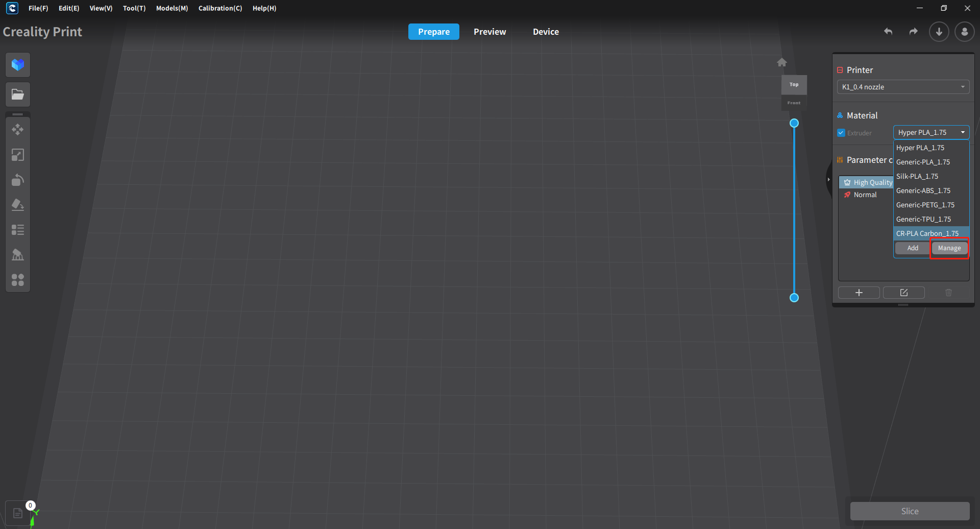Open the object list tool icon
The height and width of the screenshot is (529, 980).
(x=18, y=230)
